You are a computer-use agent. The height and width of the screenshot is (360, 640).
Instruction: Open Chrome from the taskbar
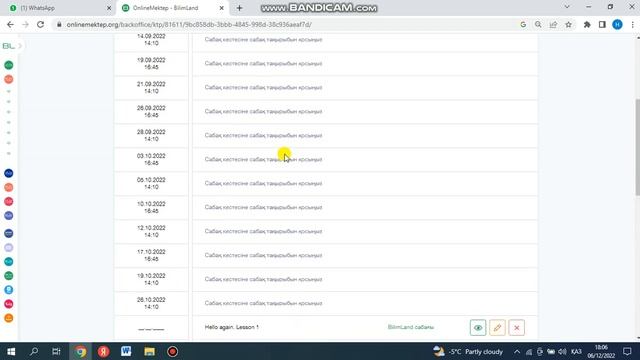[80, 351]
